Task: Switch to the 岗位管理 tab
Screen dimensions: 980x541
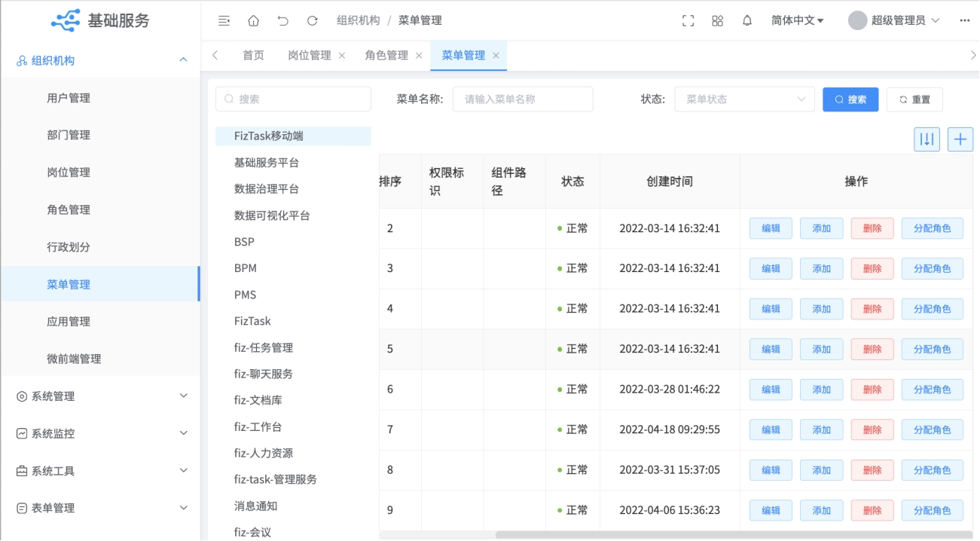Action: tap(310, 56)
